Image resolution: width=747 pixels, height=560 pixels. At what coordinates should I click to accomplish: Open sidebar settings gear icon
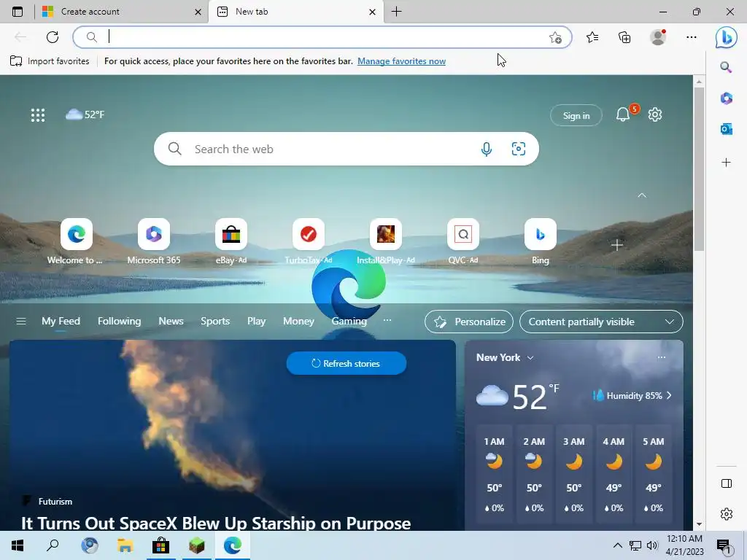(x=726, y=514)
